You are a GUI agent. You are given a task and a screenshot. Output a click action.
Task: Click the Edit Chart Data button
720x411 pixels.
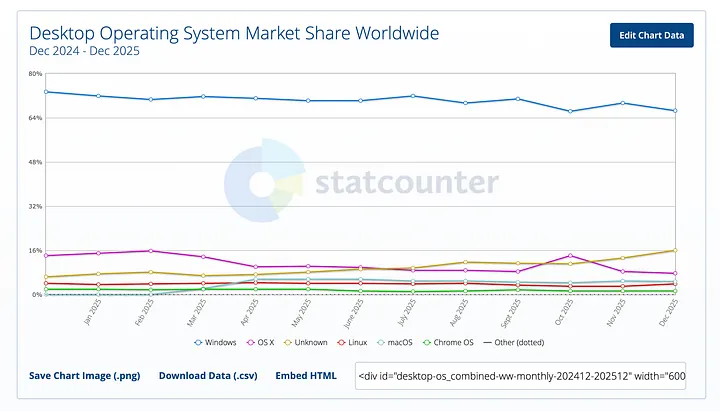(x=651, y=36)
